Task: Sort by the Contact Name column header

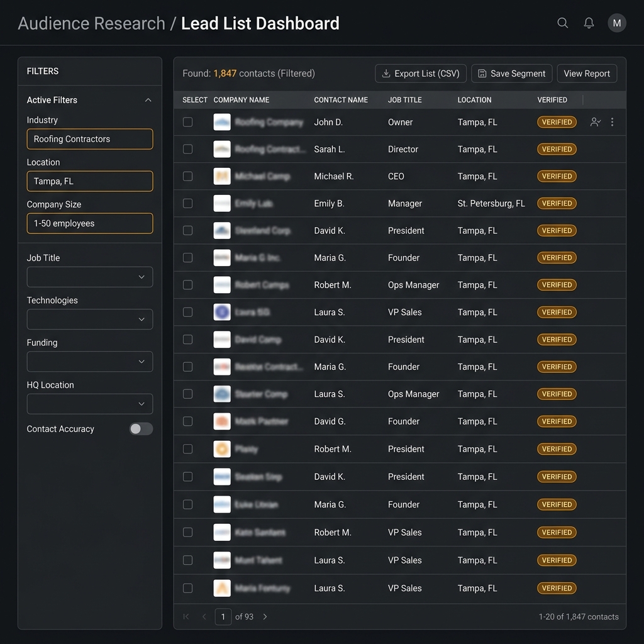Action: pyautogui.click(x=341, y=100)
